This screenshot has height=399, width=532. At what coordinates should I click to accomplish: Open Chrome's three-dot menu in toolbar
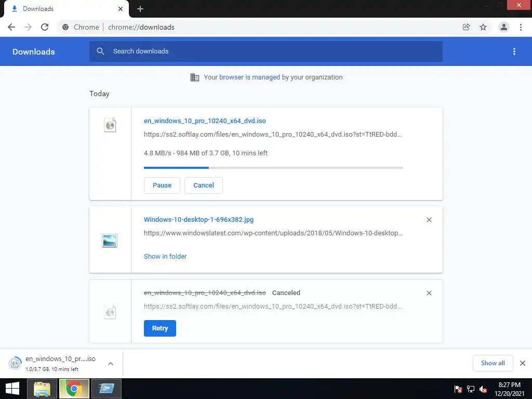[521, 27]
